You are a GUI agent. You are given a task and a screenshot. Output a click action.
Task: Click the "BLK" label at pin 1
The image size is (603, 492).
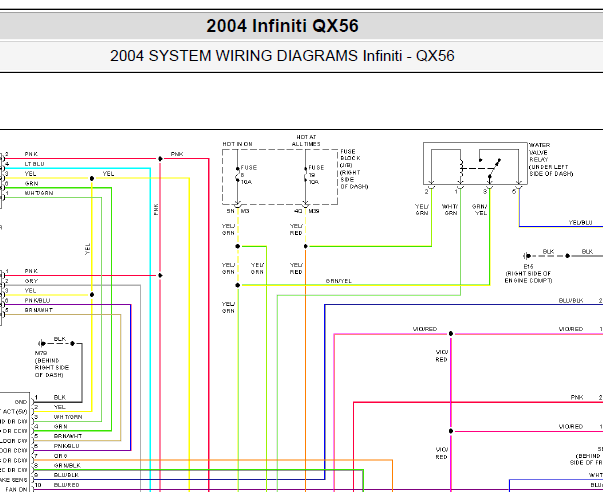[60, 397]
